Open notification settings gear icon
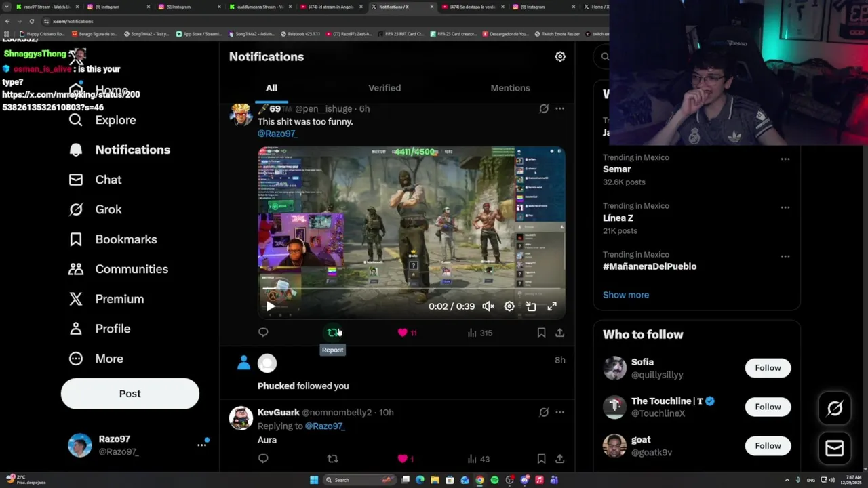The image size is (868, 488). (x=560, y=57)
